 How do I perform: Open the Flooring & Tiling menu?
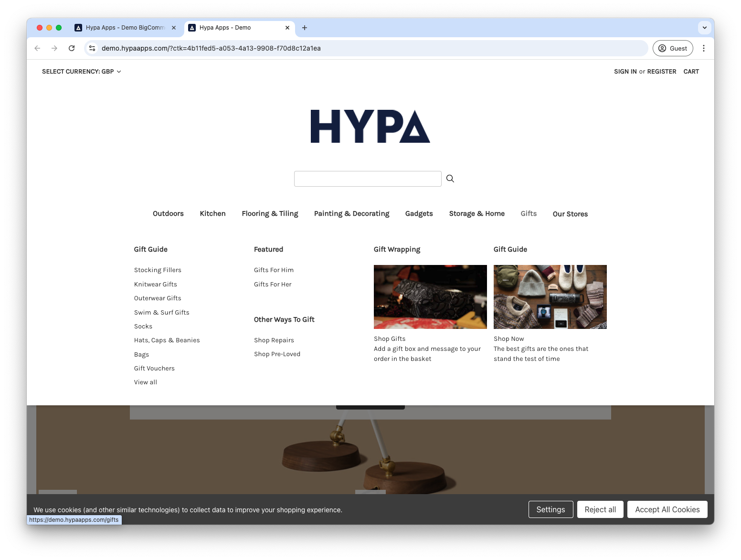270,213
